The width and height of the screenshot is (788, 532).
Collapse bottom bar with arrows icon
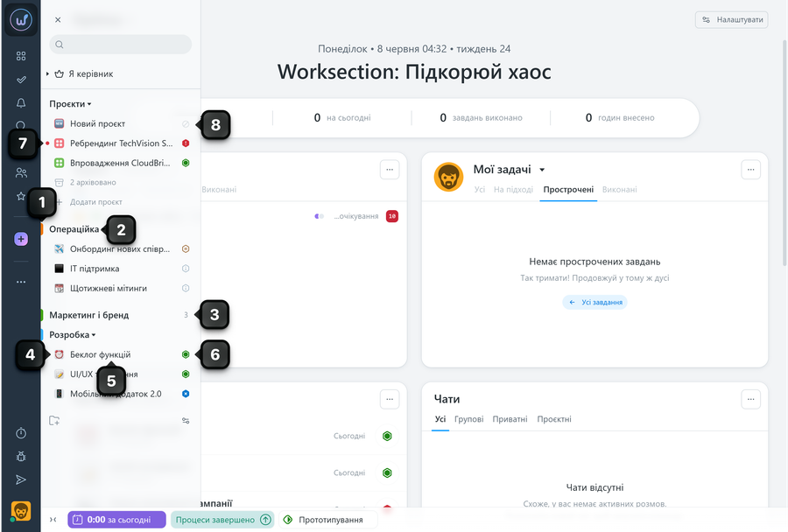point(53,520)
